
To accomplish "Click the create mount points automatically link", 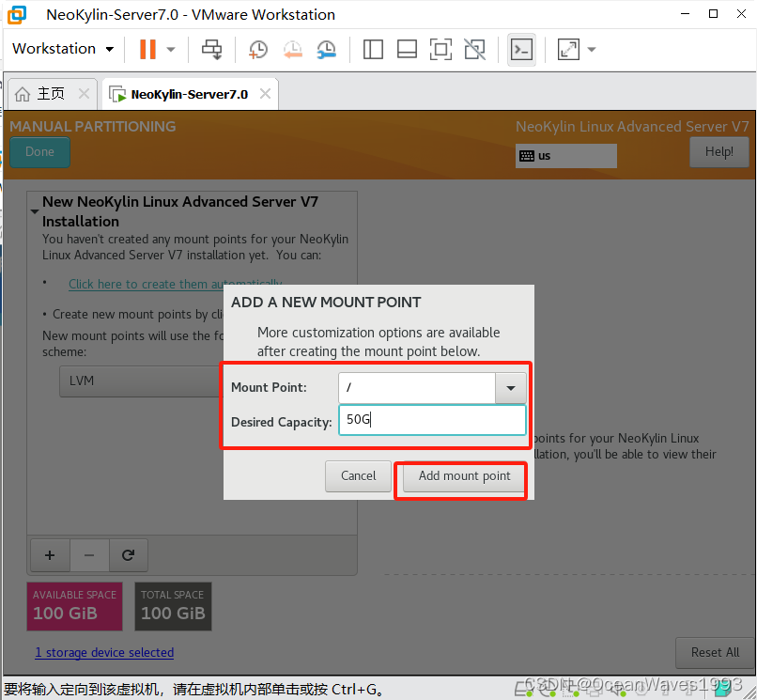I will (176, 284).
